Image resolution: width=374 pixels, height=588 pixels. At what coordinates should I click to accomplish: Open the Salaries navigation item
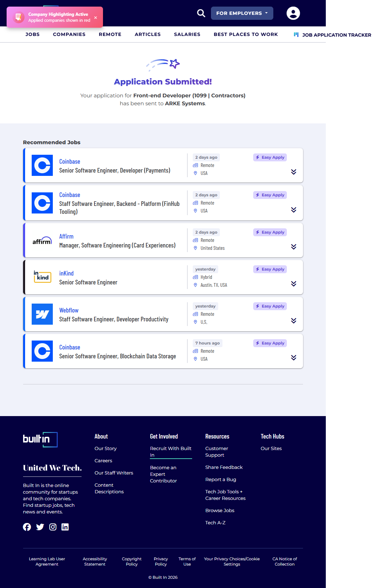(x=187, y=34)
